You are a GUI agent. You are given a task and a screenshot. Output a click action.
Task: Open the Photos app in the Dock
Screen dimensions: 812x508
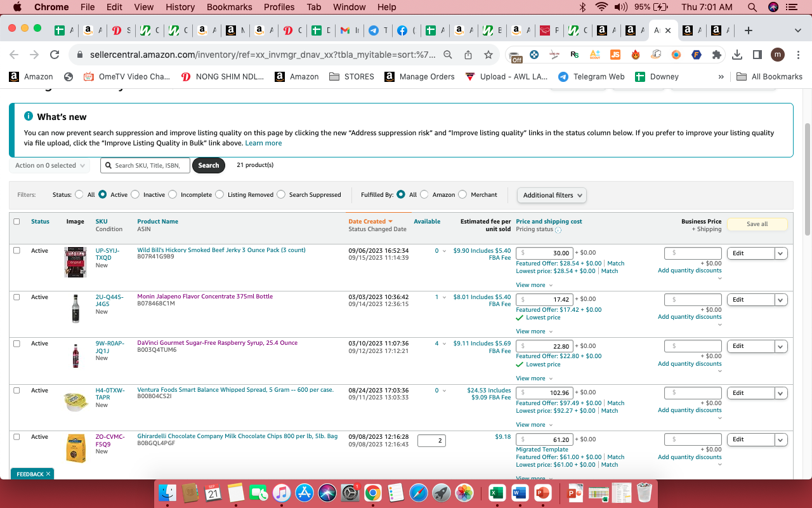(464, 493)
